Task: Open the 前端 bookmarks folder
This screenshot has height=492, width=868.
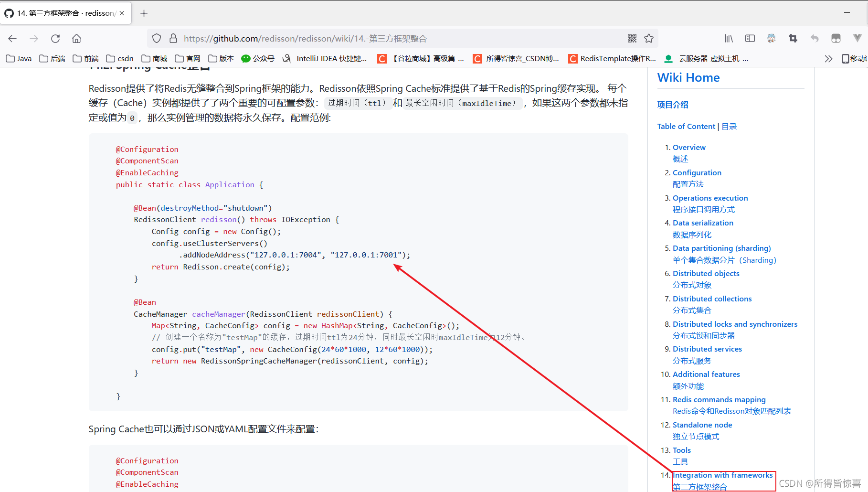Action: [85, 58]
